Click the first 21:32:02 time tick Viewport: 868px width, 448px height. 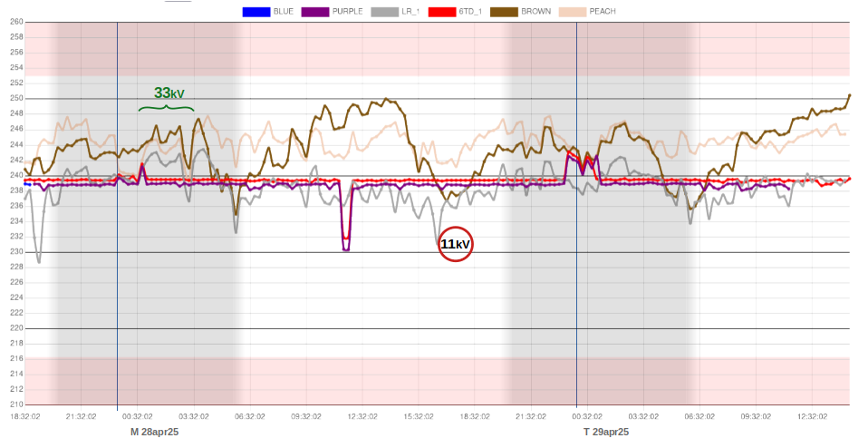[82, 416]
